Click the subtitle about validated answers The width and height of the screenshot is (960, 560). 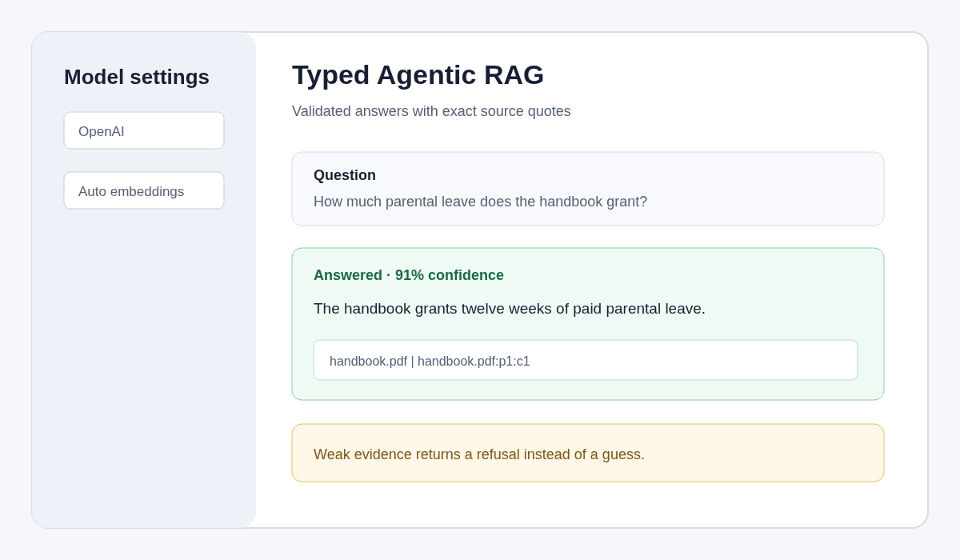coord(431,111)
